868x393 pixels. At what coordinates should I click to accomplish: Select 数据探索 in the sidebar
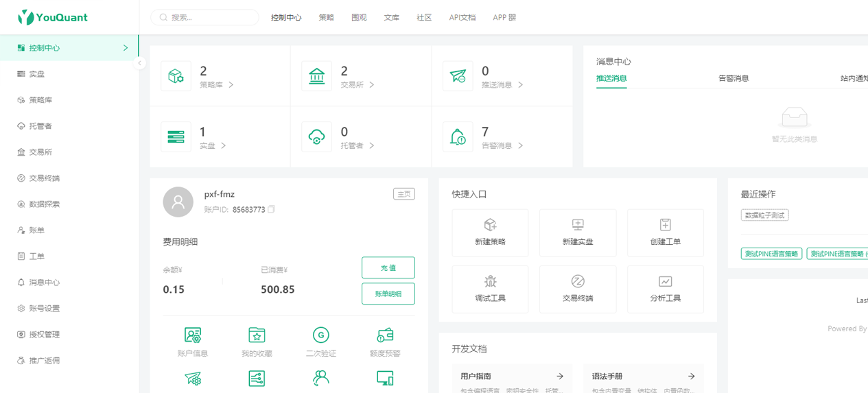44,204
